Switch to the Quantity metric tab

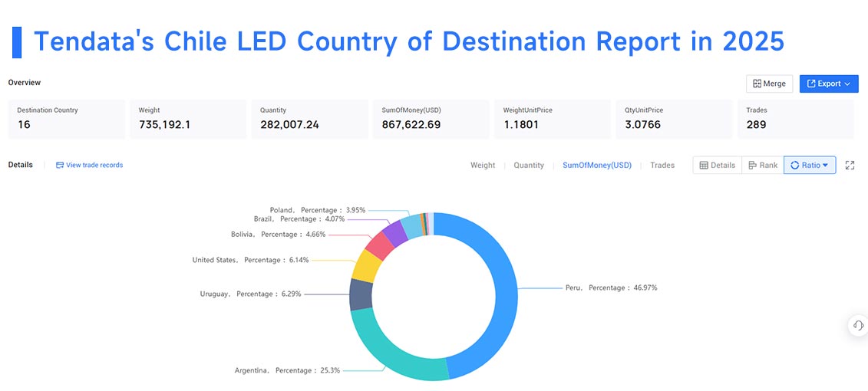click(529, 165)
